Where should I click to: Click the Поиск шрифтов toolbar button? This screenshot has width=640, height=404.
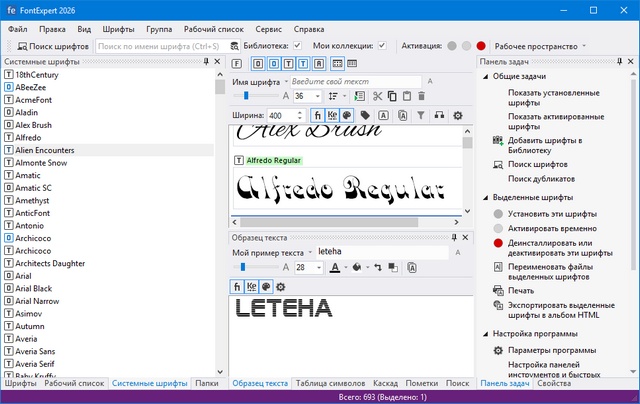(x=53, y=46)
